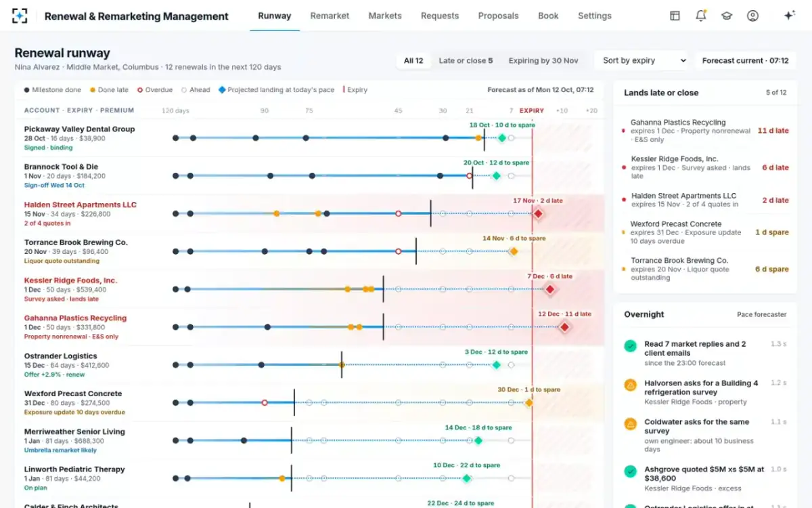Click green check icon beside 'Read 7 market replies'
The width and height of the screenshot is (812, 508).
click(631, 346)
